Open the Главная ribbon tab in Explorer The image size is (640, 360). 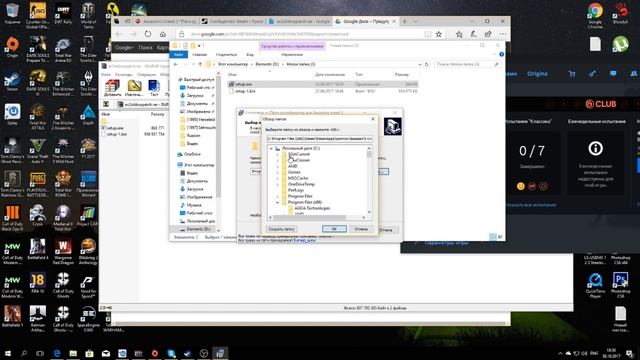[x=200, y=55]
